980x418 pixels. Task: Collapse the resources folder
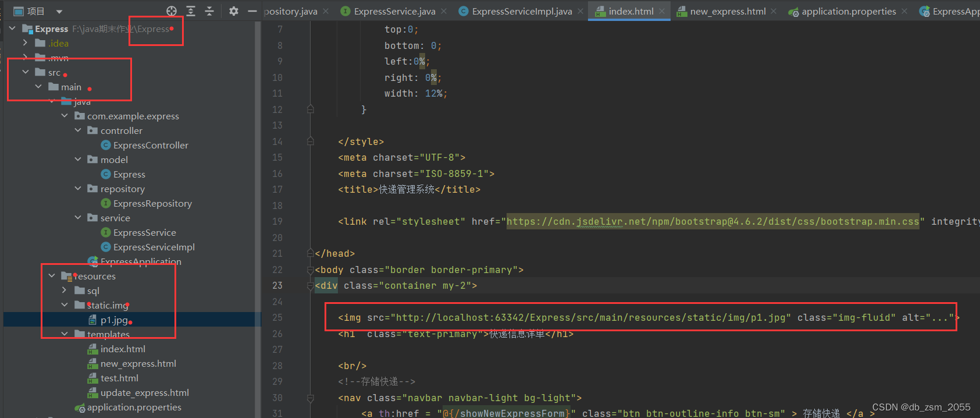52,275
